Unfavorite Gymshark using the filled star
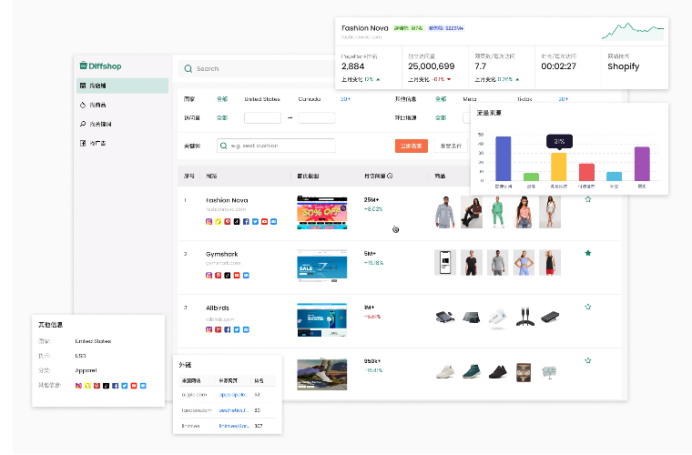 (588, 253)
